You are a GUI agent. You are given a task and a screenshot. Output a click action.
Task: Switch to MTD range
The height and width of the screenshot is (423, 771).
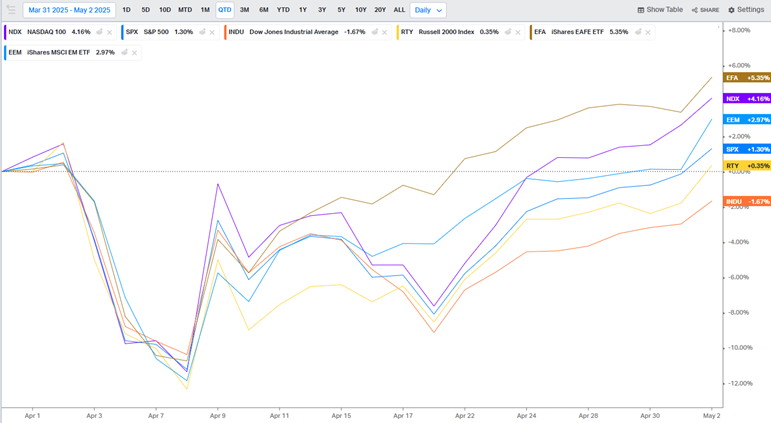(x=185, y=10)
